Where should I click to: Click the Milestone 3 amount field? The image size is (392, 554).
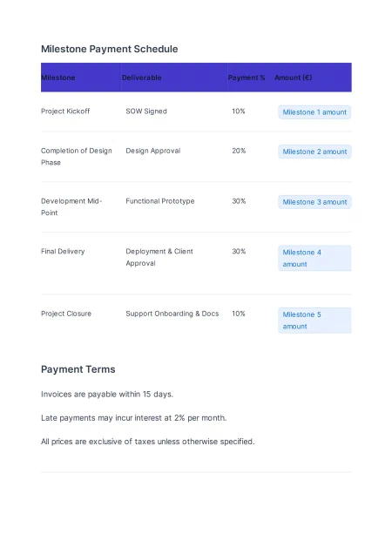(314, 202)
